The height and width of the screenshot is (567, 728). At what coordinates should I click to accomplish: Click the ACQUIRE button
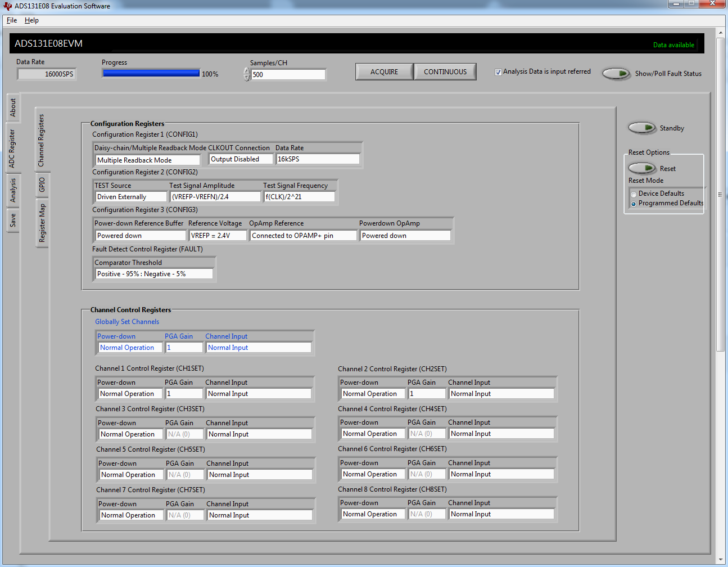[385, 72]
